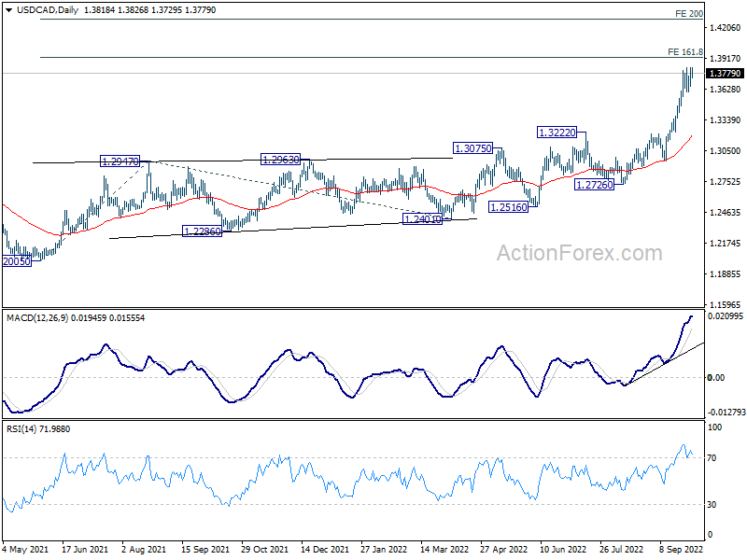This screenshot has width=747, height=560.
Task: Select the 1.21745 price axis value
Action: (726, 244)
